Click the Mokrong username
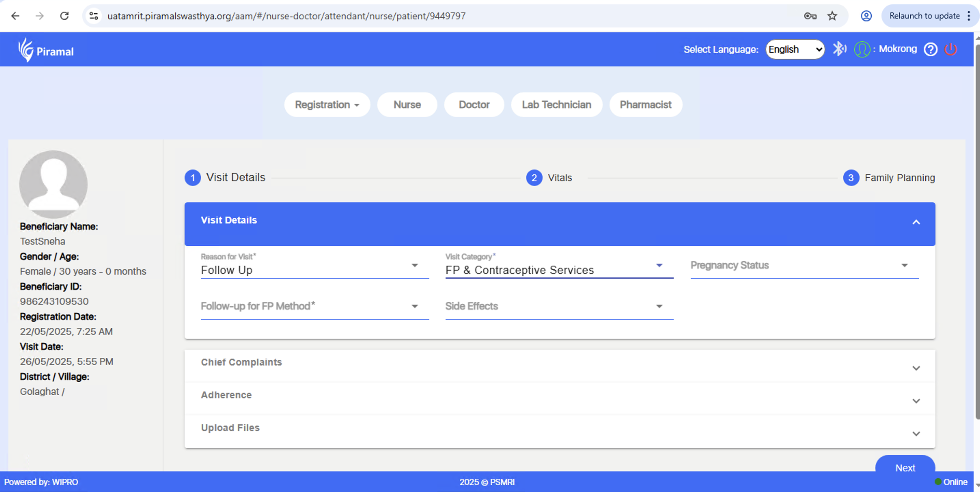 tap(897, 49)
